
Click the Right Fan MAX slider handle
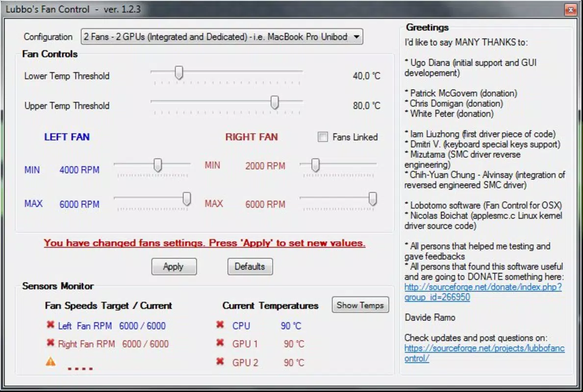[x=372, y=199]
